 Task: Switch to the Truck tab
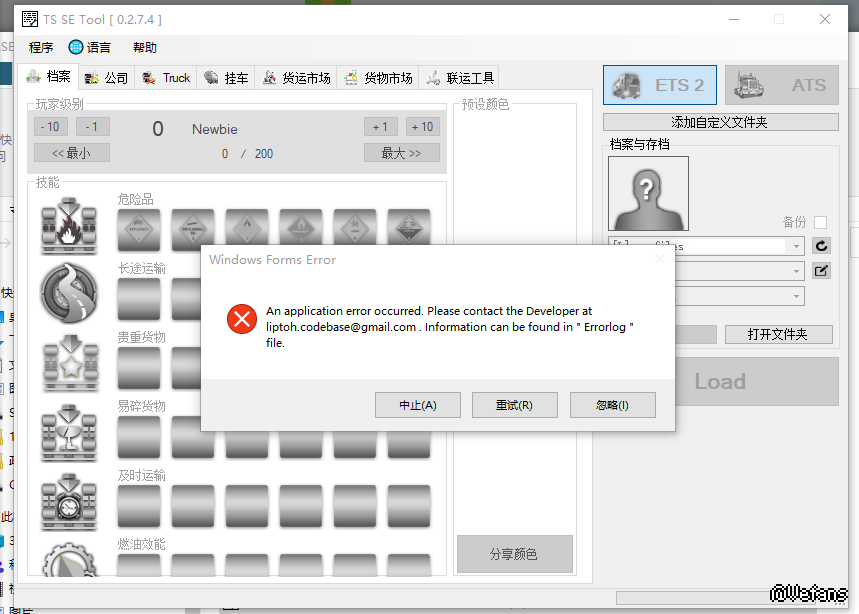[x=165, y=77]
